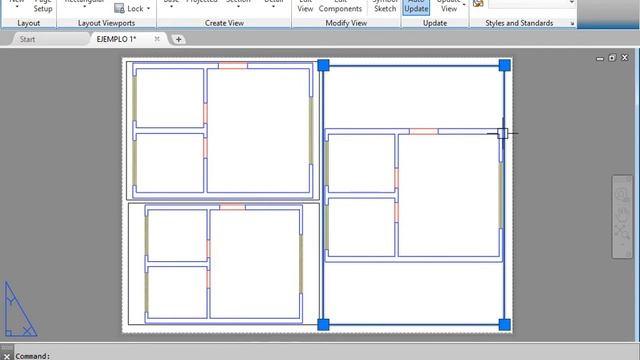This screenshot has width=640, height=360.
Task: Click the drafting standard style icon
Action: click(478, 3)
